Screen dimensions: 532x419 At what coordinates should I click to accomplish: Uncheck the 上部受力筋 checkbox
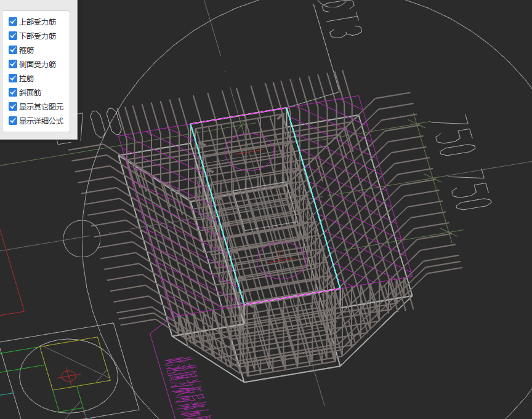[x=13, y=22]
